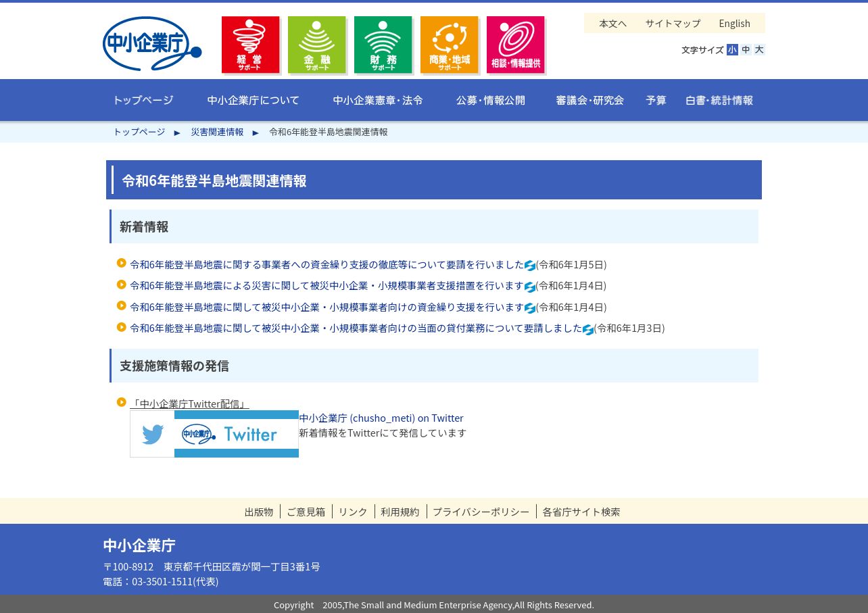Open 公募・情報公開 menu
Image resolution: width=868 pixels, height=613 pixels.
tap(490, 100)
